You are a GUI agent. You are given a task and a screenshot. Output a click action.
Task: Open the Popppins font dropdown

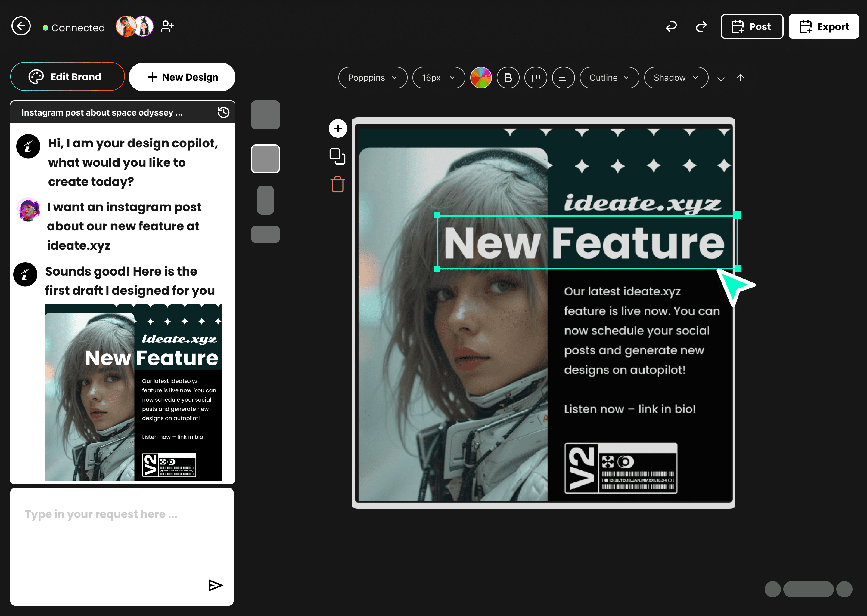click(x=372, y=77)
